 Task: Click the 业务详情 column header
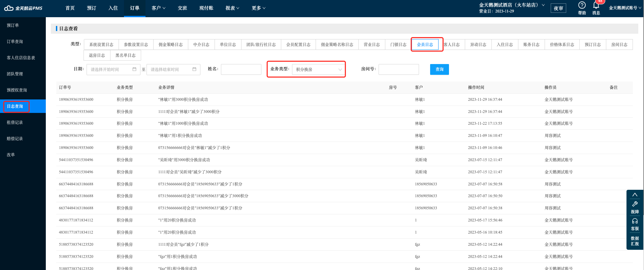coord(166,87)
